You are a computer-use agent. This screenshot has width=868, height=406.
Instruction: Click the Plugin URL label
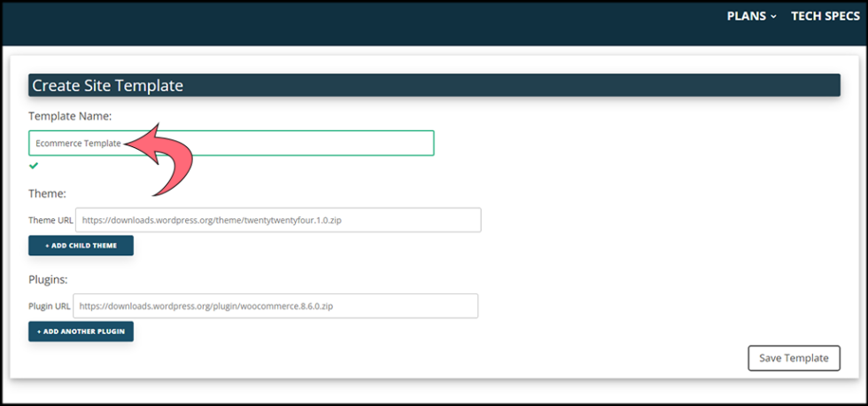[50, 306]
